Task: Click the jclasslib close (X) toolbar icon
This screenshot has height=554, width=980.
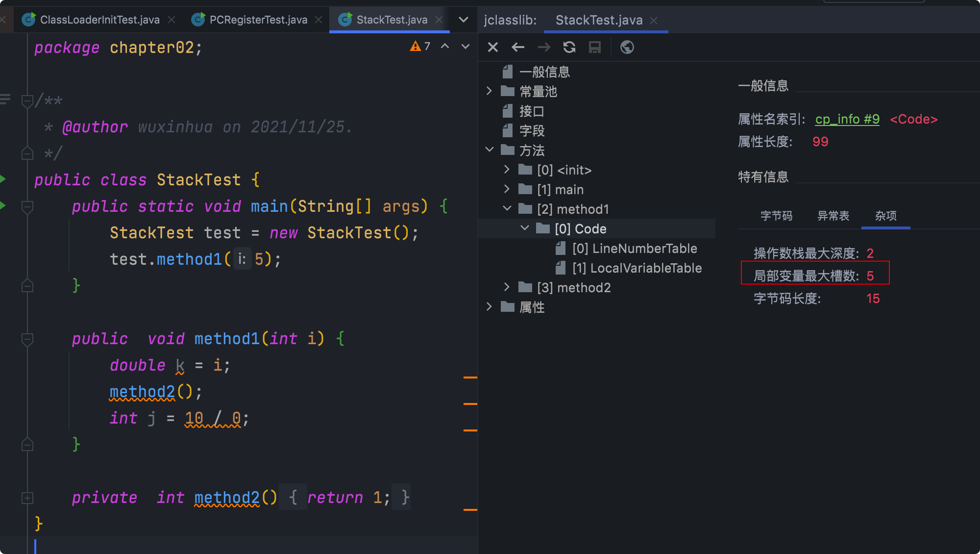Action: (x=493, y=47)
